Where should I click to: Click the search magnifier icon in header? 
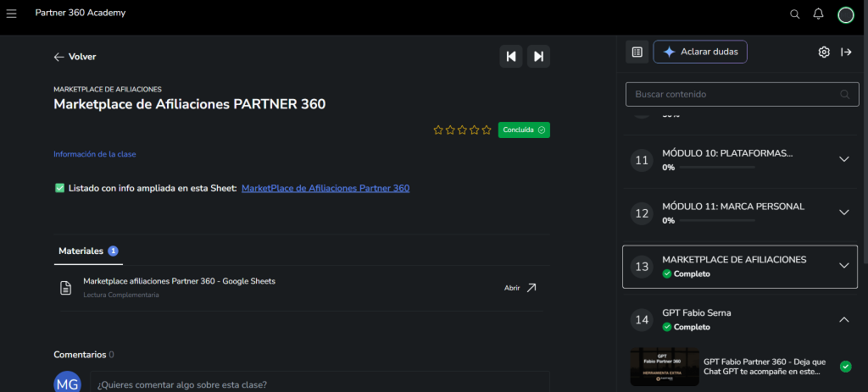794,14
